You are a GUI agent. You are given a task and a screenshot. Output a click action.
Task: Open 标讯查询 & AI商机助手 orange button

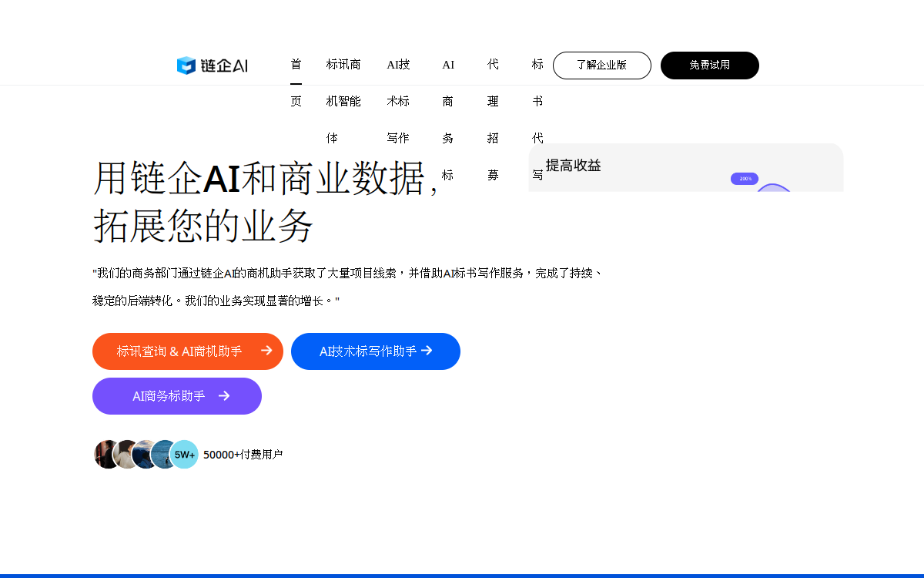188,351
